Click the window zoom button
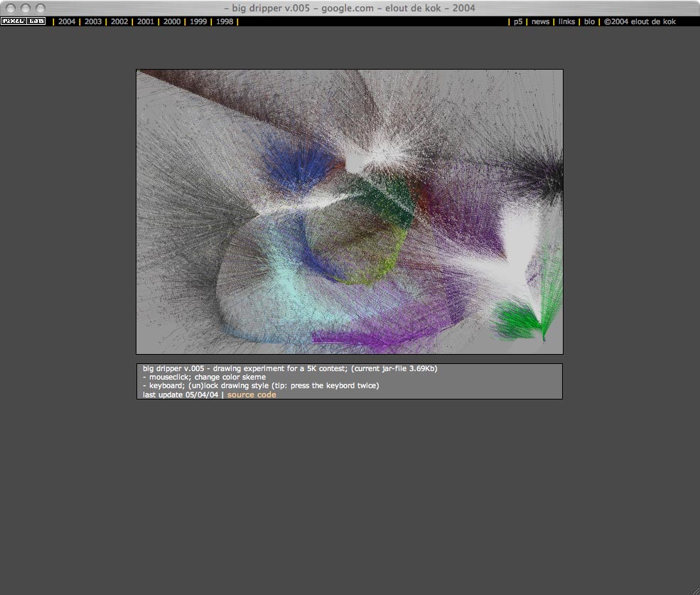 41,8
